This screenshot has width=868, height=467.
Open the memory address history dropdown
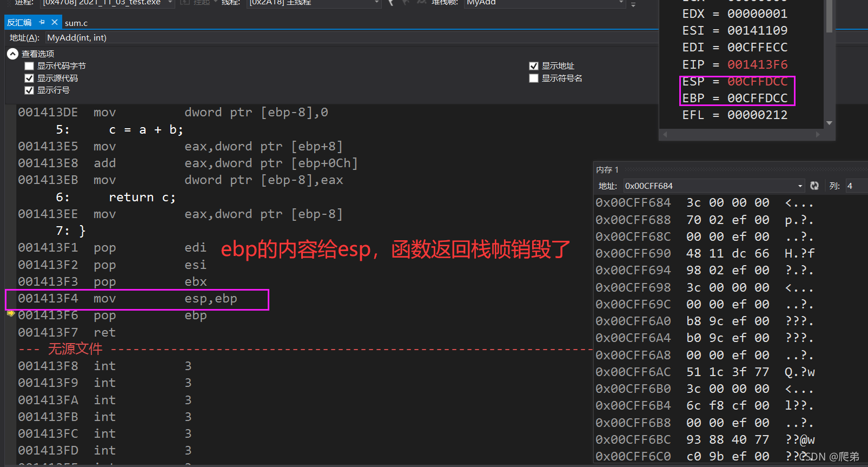(x=800, y=186)
